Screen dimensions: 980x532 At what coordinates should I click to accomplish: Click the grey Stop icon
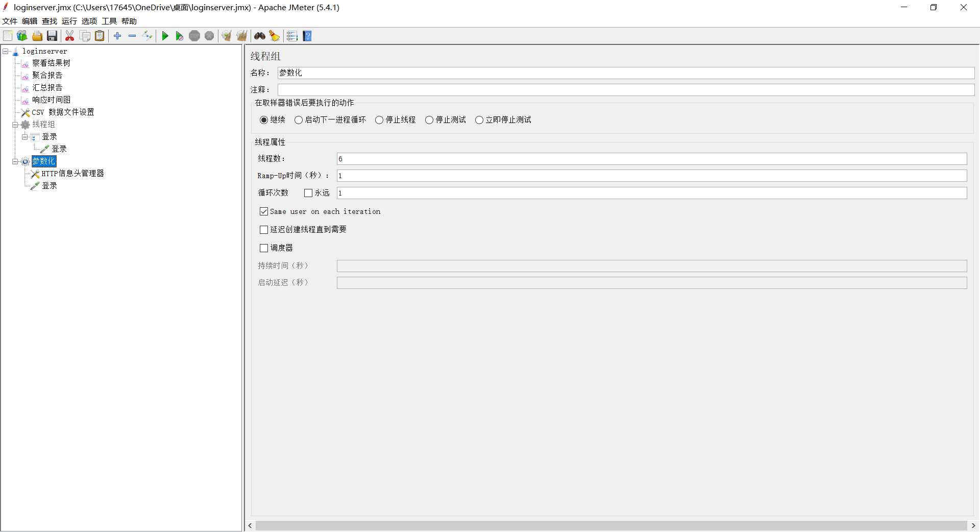(194, 36)
